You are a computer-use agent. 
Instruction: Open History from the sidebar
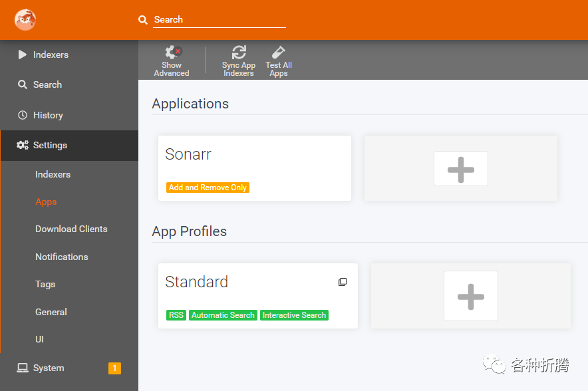48,115
